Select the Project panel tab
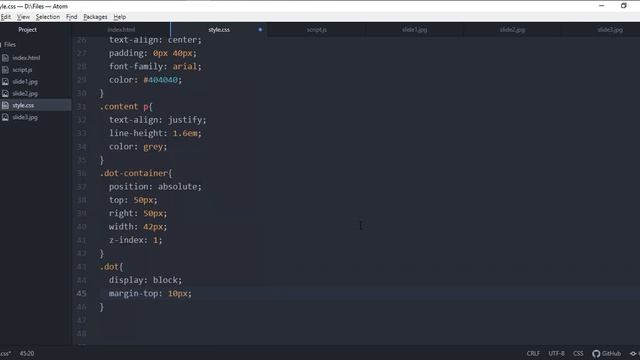Viewport: 640px width, 360px height. (27, 29)
